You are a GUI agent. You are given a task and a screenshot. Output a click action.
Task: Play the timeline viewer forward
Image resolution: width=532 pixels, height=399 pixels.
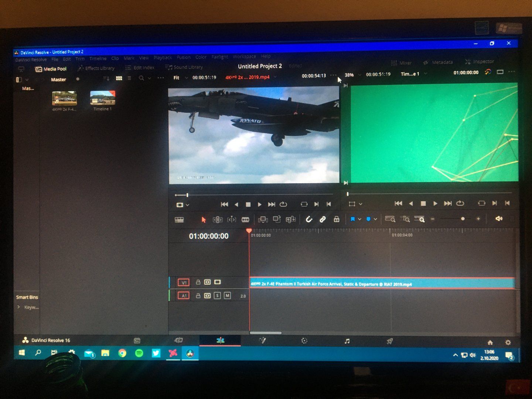click(x=435, y=204)
